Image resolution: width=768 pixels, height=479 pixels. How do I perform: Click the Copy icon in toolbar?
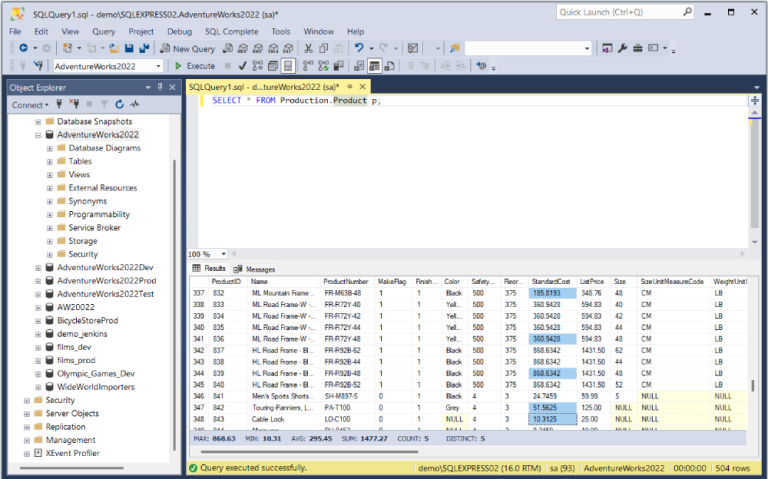pyautogui.click(x=323, y=48)
